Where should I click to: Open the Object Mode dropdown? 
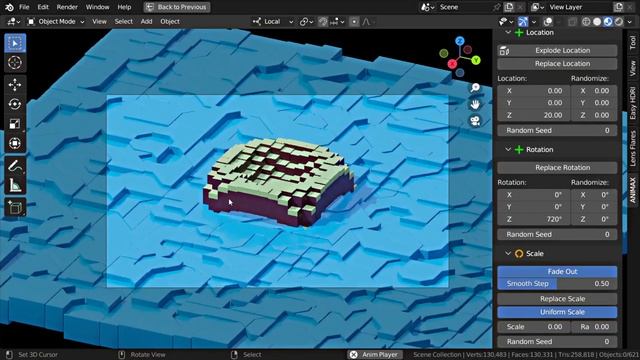tap(56, 22)
